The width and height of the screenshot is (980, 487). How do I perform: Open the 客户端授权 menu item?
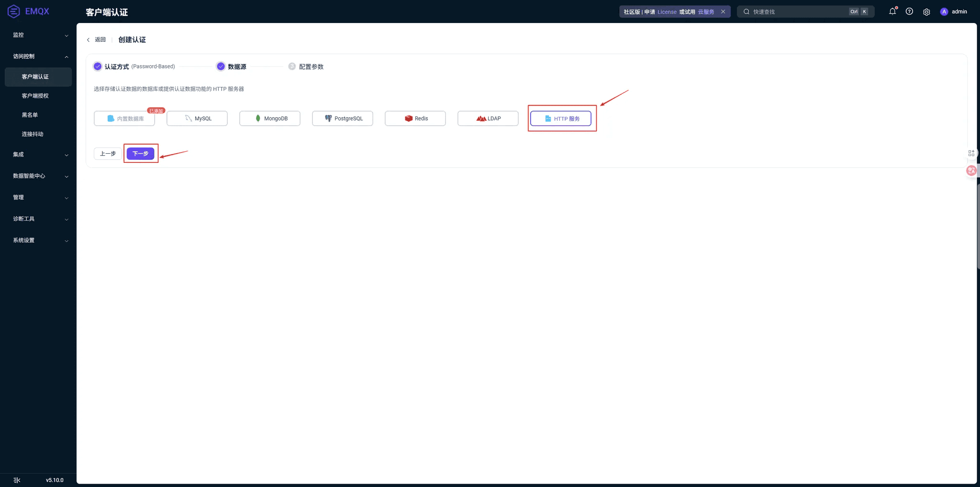coord(35,96)
